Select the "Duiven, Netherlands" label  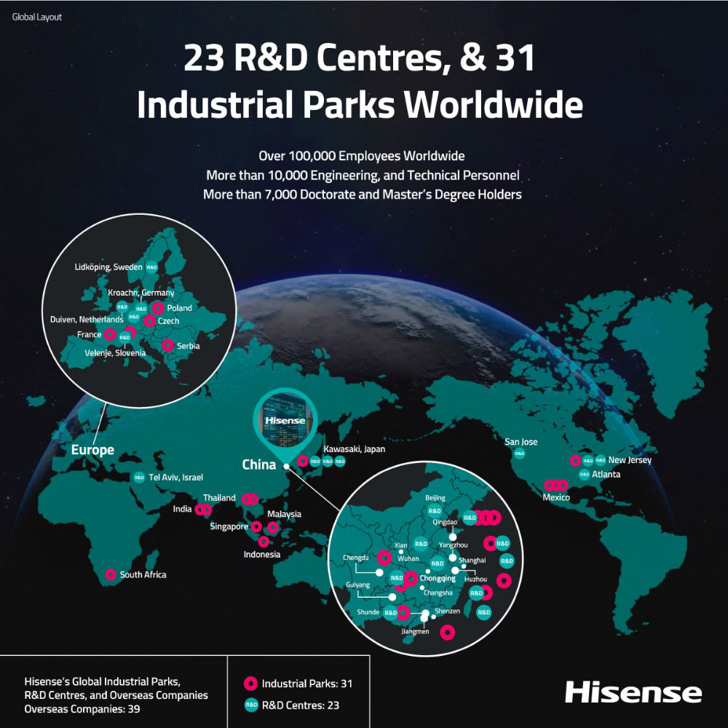(87, 320)
